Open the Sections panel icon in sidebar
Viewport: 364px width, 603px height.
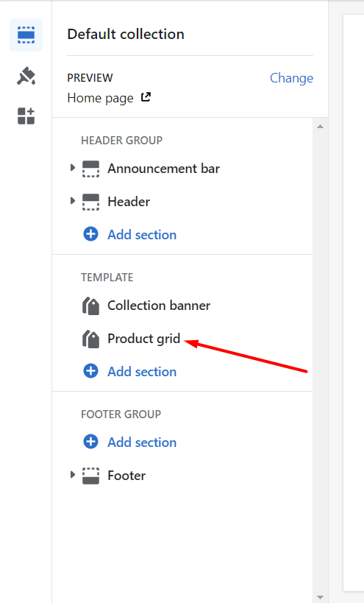[x=26, y=35]
